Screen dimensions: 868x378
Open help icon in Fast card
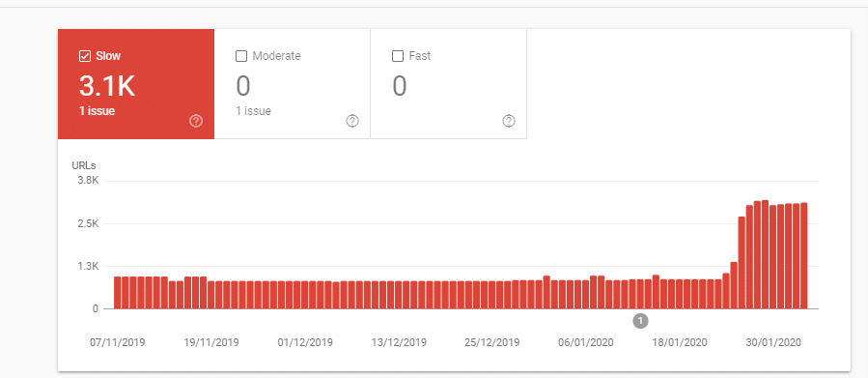[x=509, y=121]
